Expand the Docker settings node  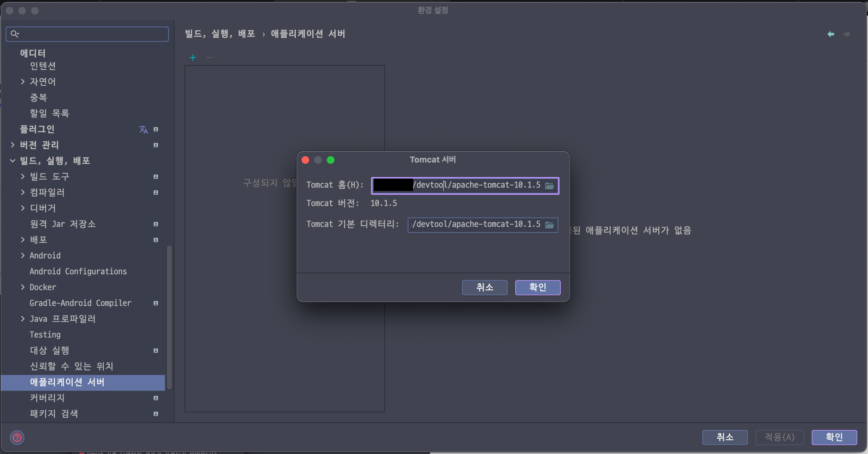click(x=22, y=287)
